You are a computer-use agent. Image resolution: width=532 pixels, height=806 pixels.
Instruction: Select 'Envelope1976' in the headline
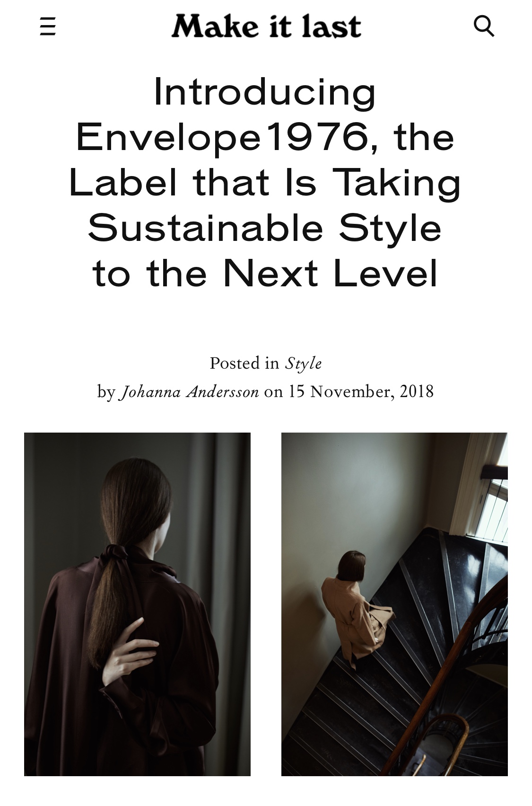pos(222,137)
